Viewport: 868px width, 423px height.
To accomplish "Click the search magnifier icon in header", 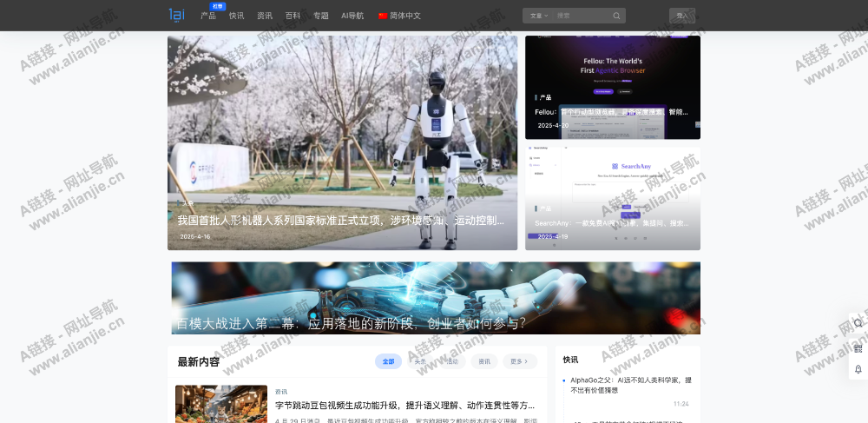I will coord(616,16).
